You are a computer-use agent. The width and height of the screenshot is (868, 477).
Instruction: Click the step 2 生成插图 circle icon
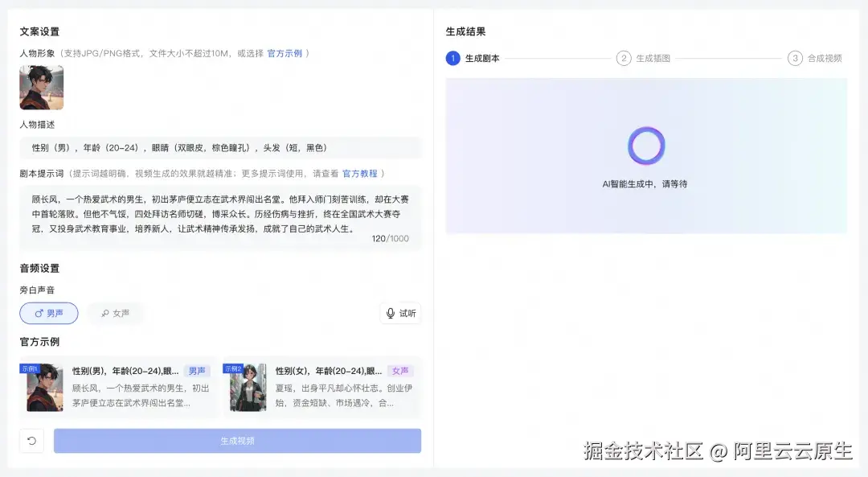click(624, 58)
